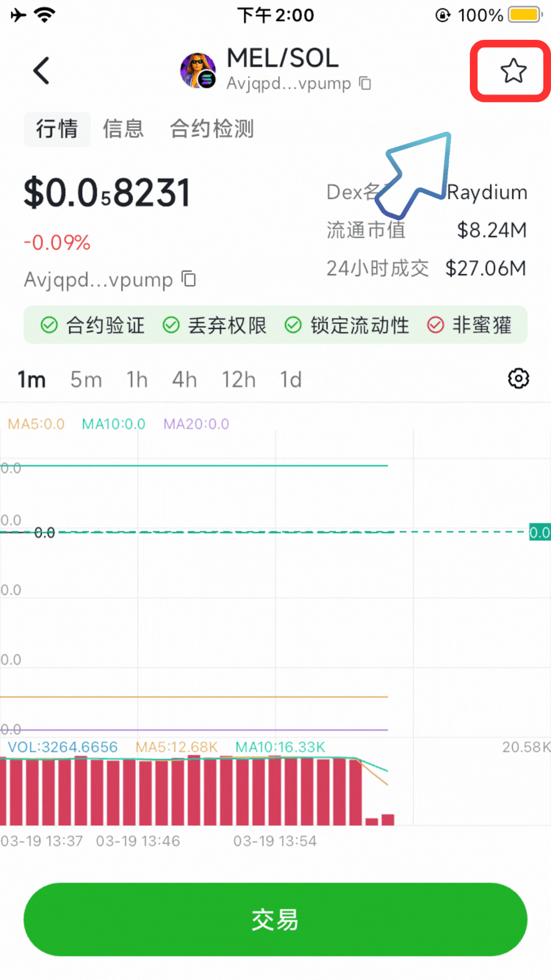Tap the MA5 indicator label
The height and width of the screenshot is (980, 551).
pos(36,424)
